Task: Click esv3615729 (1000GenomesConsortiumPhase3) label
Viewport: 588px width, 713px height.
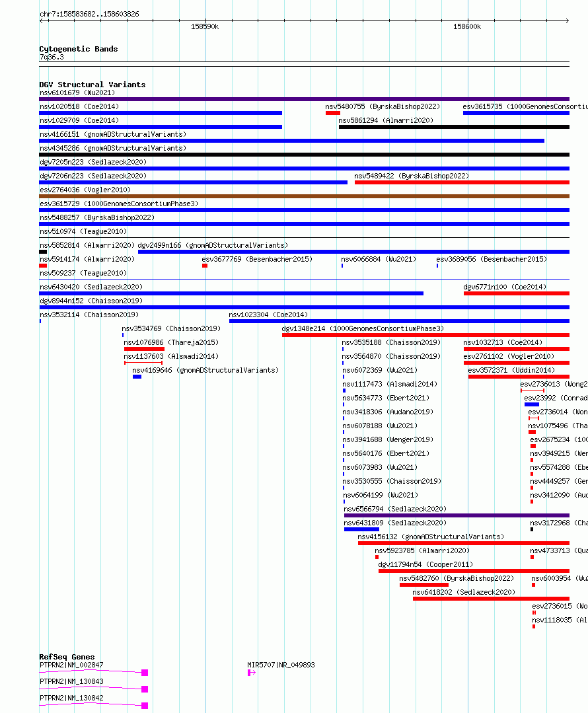Action: (119, 204)
